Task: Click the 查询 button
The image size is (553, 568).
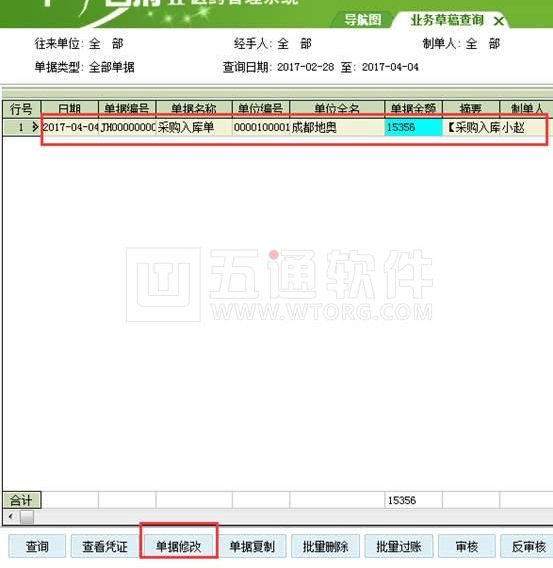Action: click(x=37, y=546)
